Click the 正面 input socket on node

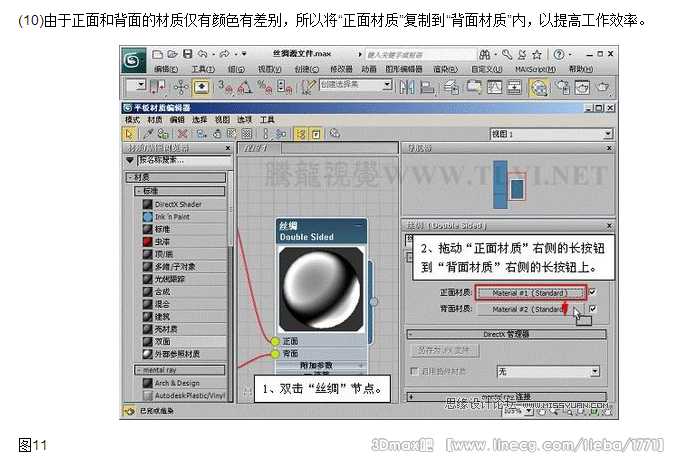(x=275, y=341)
